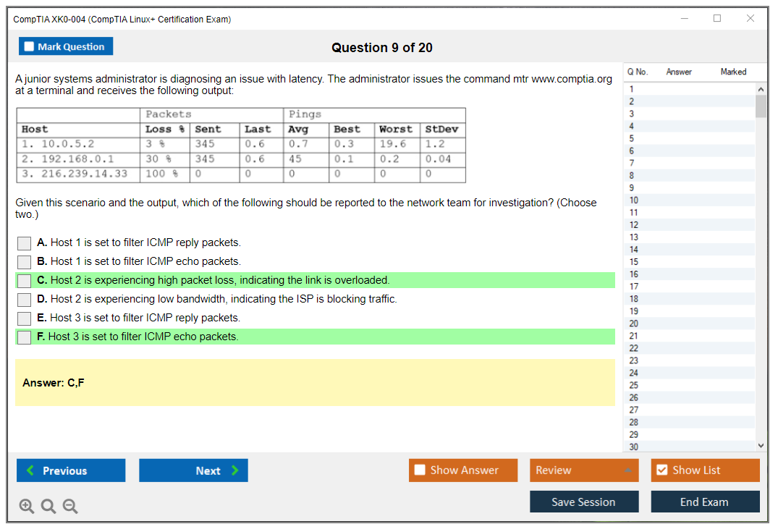Jump to question 20 in the list
Image resolution: width=778 pixels, height=532 pixels.
pos(634,324)
